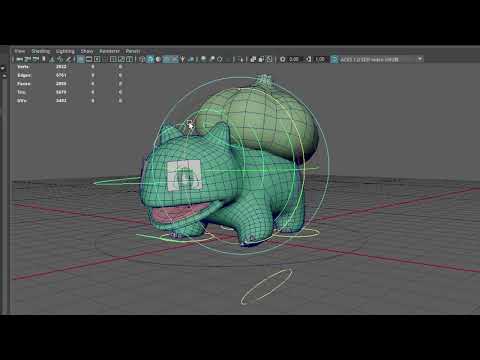Toggle smooth shade all icon
This screenshot has height=360, width=480.
click(x=150, y=59)
